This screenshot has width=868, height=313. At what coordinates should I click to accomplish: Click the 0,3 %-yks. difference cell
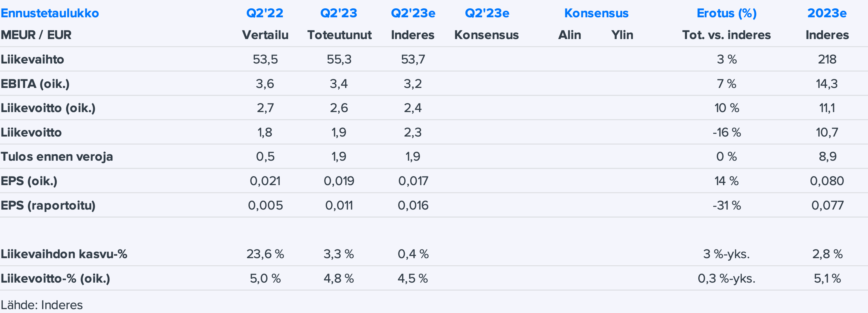pyautogui.click(x=726, y=278)
